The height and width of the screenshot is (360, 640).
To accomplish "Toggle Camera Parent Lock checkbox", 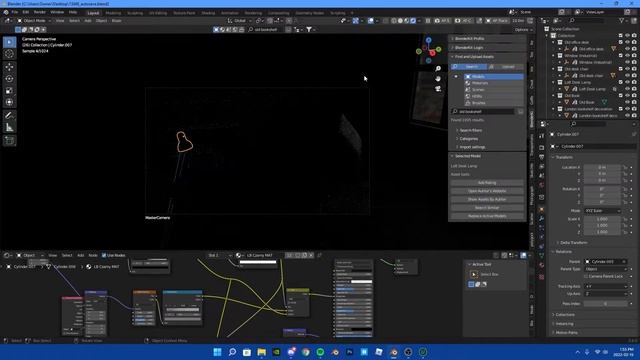I will pyautogui.click(x=586, y=276).
